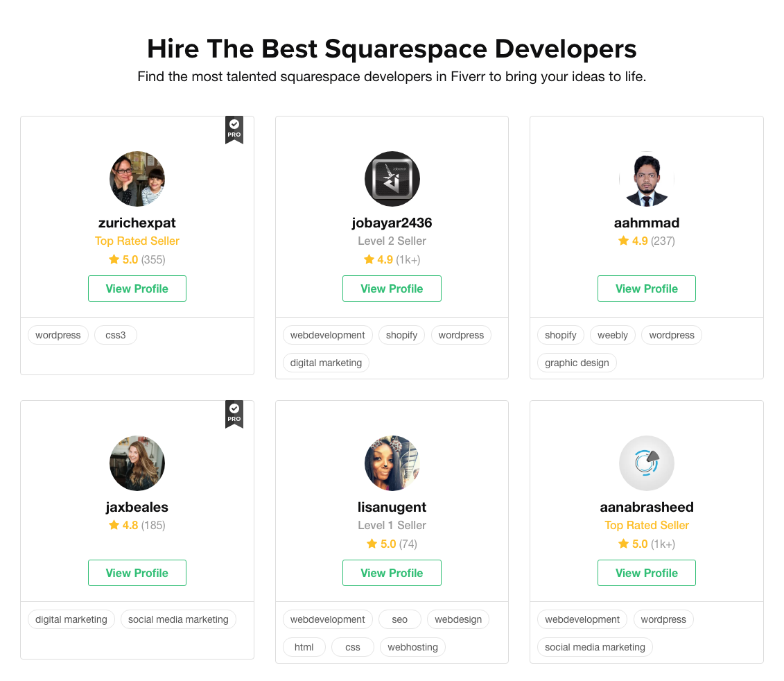Screen dimensions: 784x681
Task: Select the webhosting tag
Action: pos(412,647)
